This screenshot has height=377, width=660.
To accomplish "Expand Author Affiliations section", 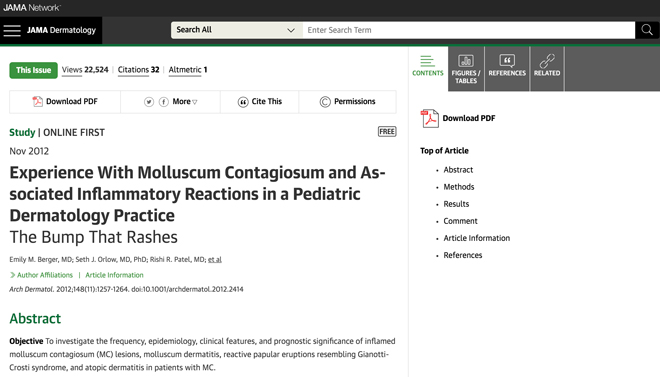I will [41, 275].
